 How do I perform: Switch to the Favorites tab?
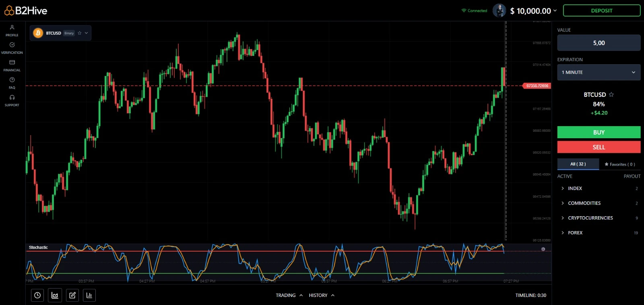click(619, 164)
